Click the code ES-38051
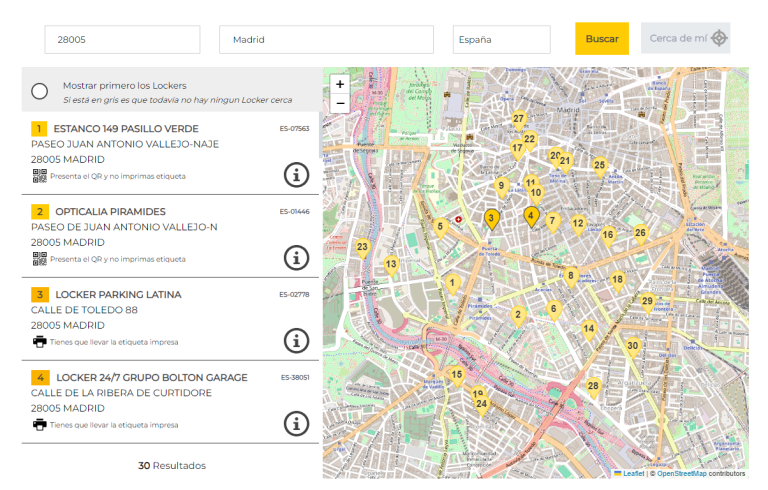The width and height of the screenshot is (768, 490). tap(295, 377)
